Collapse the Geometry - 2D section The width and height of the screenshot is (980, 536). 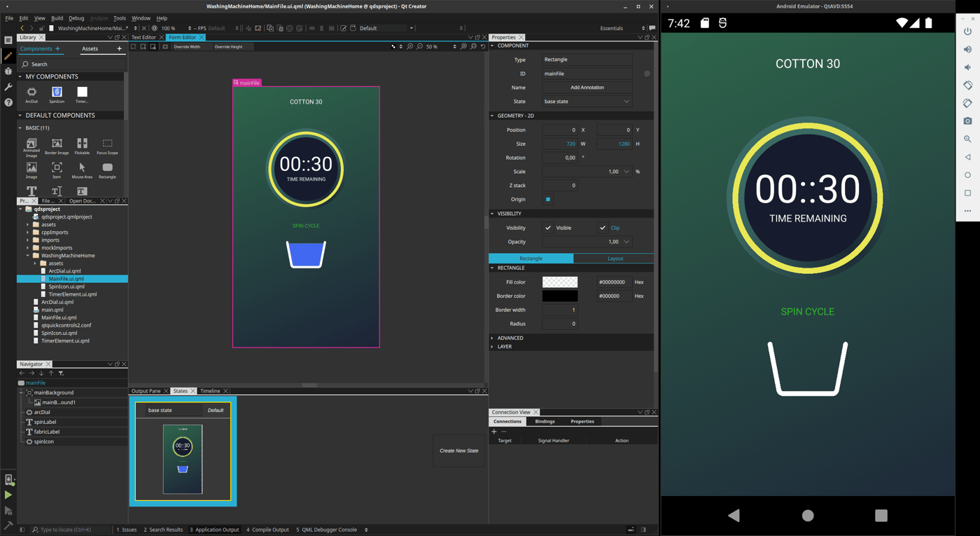pyautogui.click(x=493, y=115)
